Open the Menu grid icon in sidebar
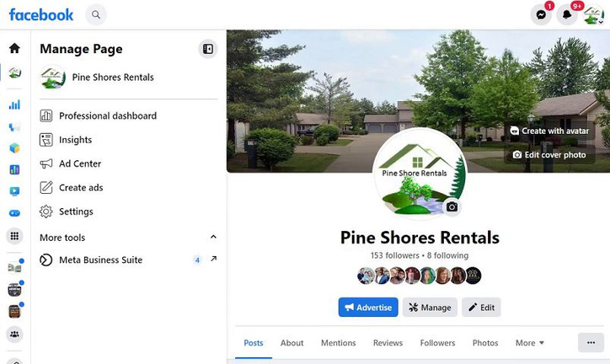The width and height of the screenshot is (610, 364). click(14, 236)
